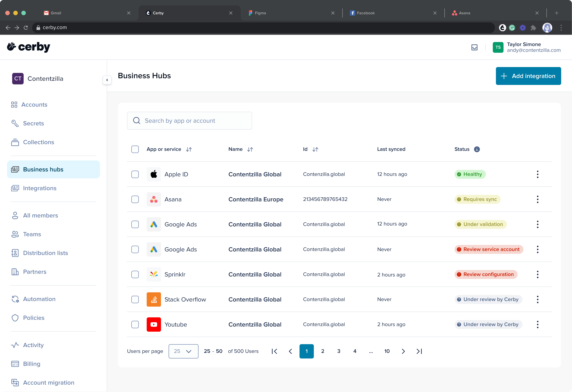
Task: Check the Stack Overflow row checkbox
Action: click(x=135, y=299)
